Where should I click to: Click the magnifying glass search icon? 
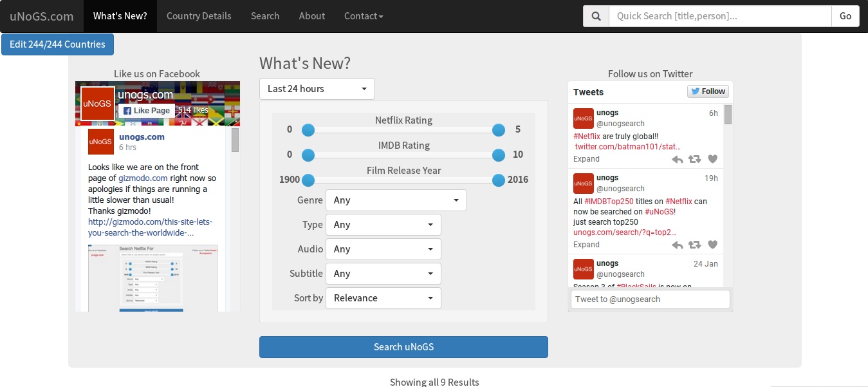[x=596, y=16]
